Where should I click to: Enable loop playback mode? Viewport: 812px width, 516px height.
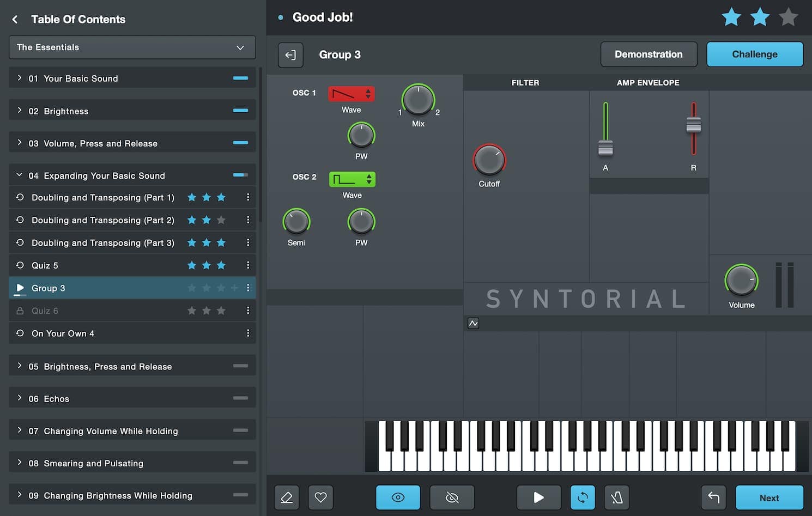tap(582, 497)
